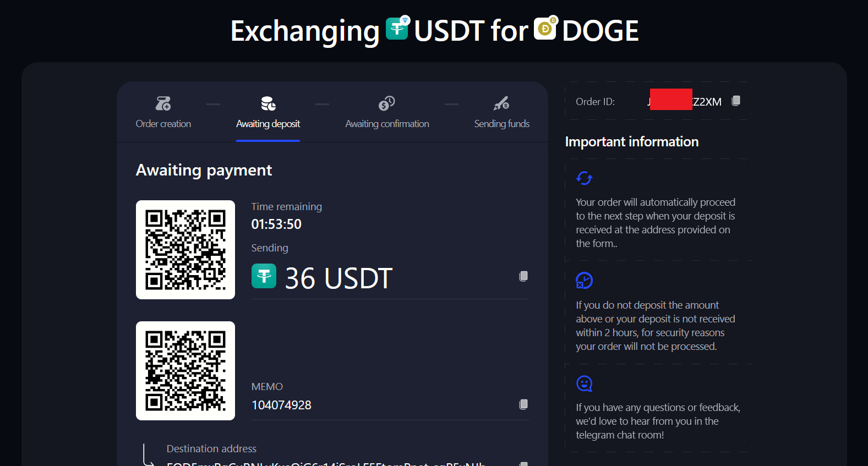Click the Sending label above the amount
Image resolution: width=868 pixels, height=466 pixels.
(270, 248)
